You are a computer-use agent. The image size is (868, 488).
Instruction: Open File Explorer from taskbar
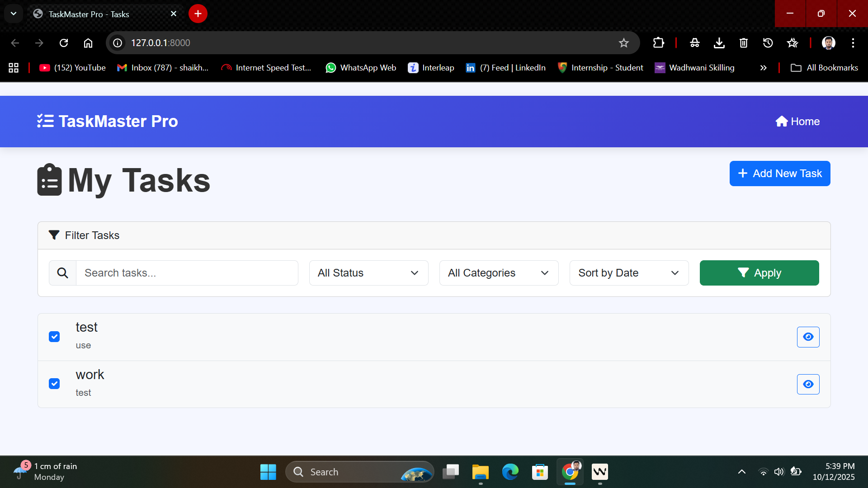481,472
